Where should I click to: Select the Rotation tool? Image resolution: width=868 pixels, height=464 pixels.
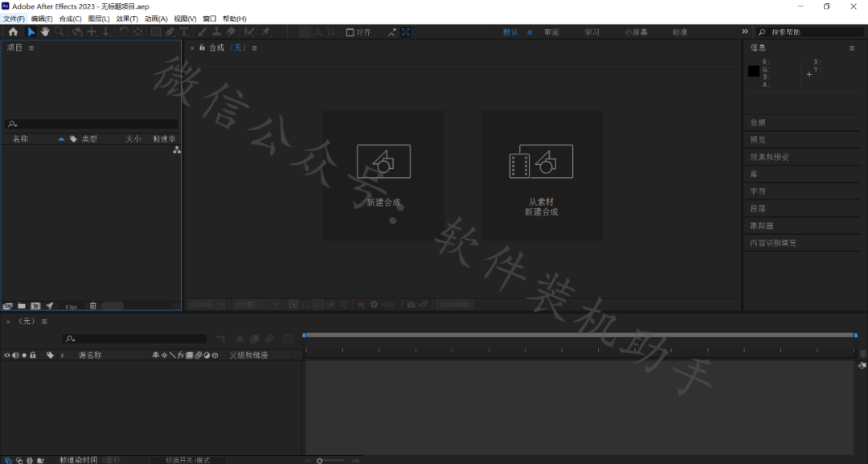[x=124, y=31]
